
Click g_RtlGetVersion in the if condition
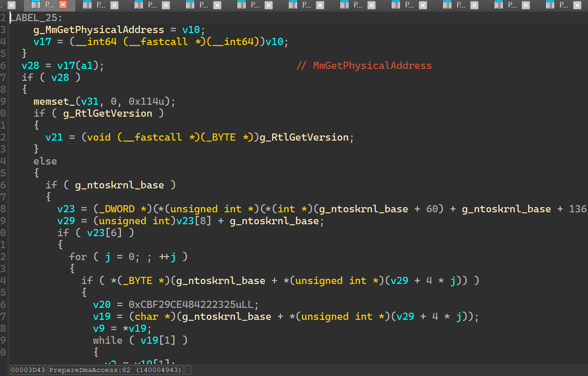108,114
